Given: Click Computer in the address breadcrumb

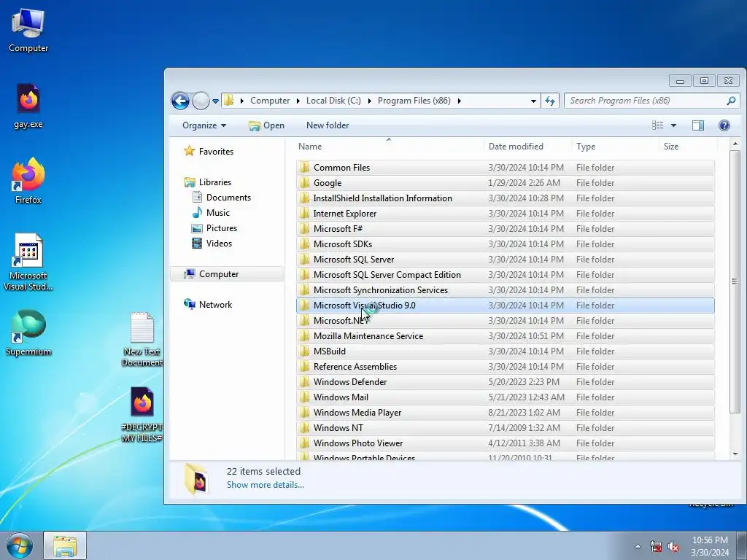Looking at the screenshot, I should coord(270,101).
